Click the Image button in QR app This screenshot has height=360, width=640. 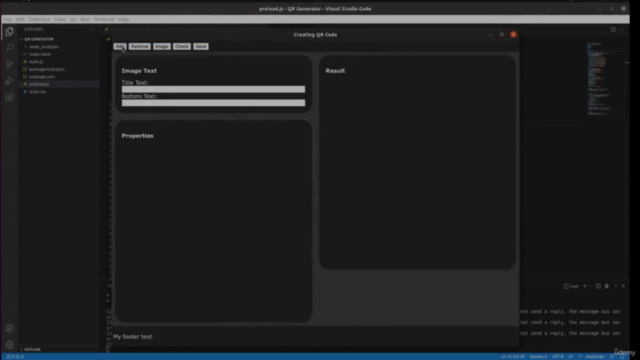(x=162, y=47)
